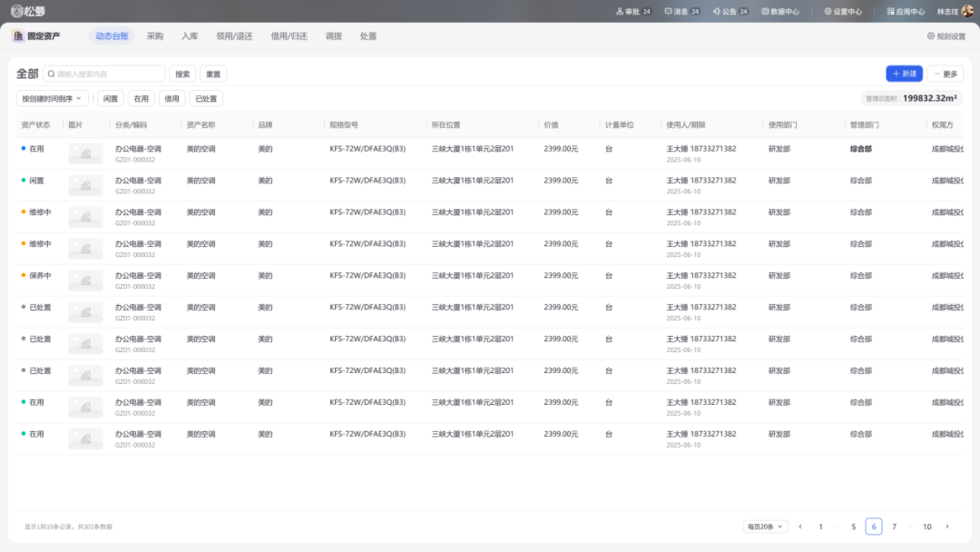Click the 重置 reset button
Viewport: 980px width, 552px height.
(212, 74)
